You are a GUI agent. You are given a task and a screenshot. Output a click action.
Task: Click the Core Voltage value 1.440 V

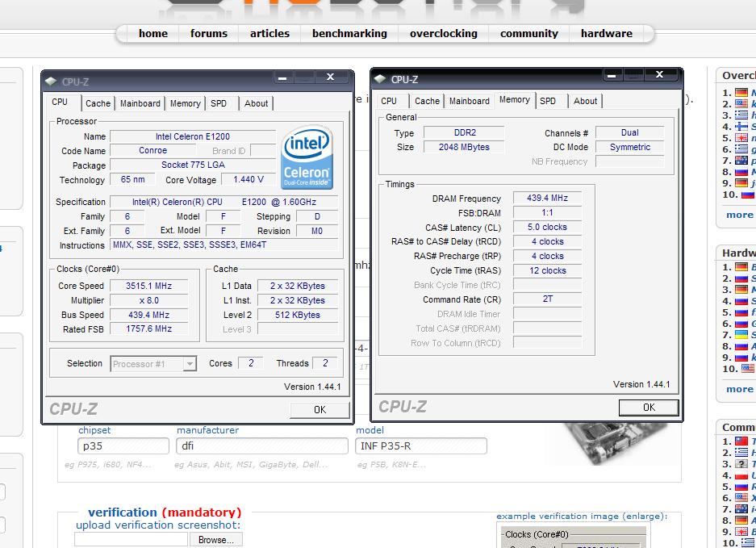249,179
